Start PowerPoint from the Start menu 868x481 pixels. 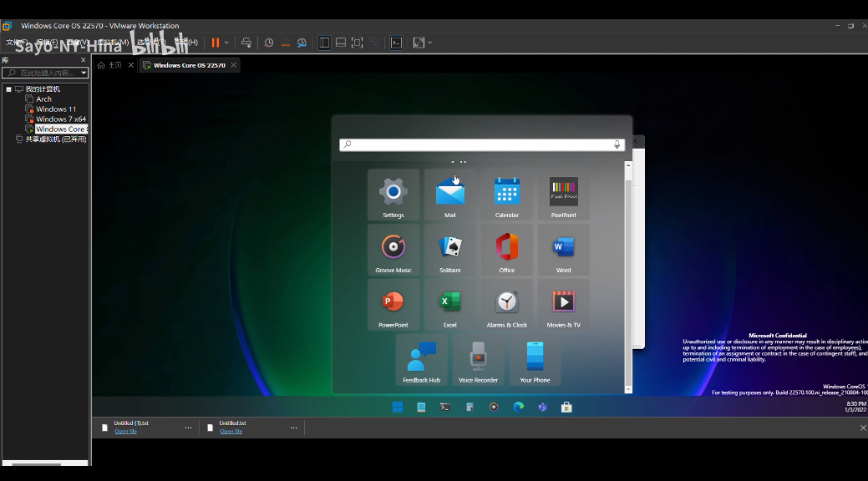[393, 305]
